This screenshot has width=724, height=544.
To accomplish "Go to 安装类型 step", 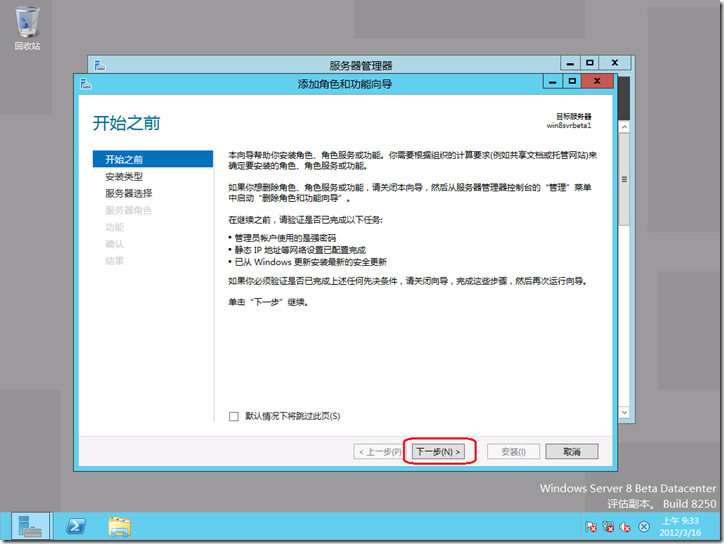I will (124, 176).
